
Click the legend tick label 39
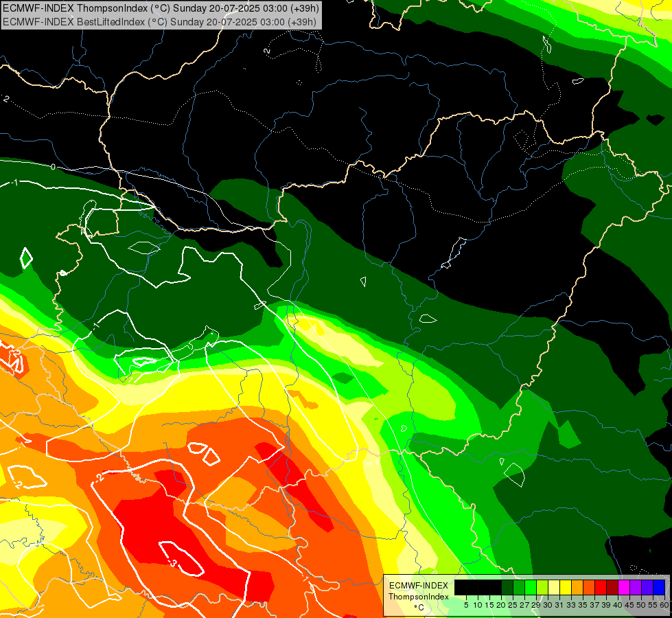coord(606,605)
